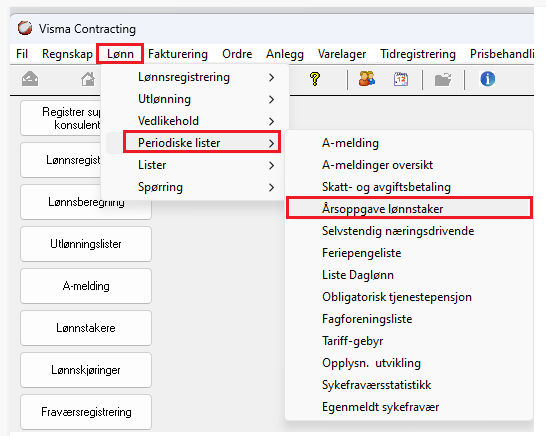The width and height of the screenshot is (546, 436).
Task: Click the A-melding sidebar button
Action: 86,286
